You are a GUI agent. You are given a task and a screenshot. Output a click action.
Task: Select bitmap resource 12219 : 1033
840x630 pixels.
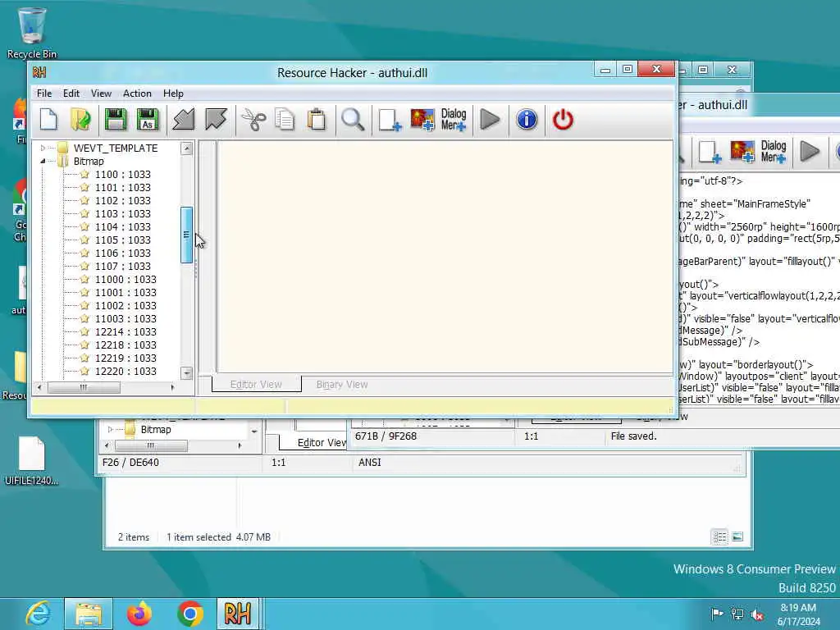126,358
